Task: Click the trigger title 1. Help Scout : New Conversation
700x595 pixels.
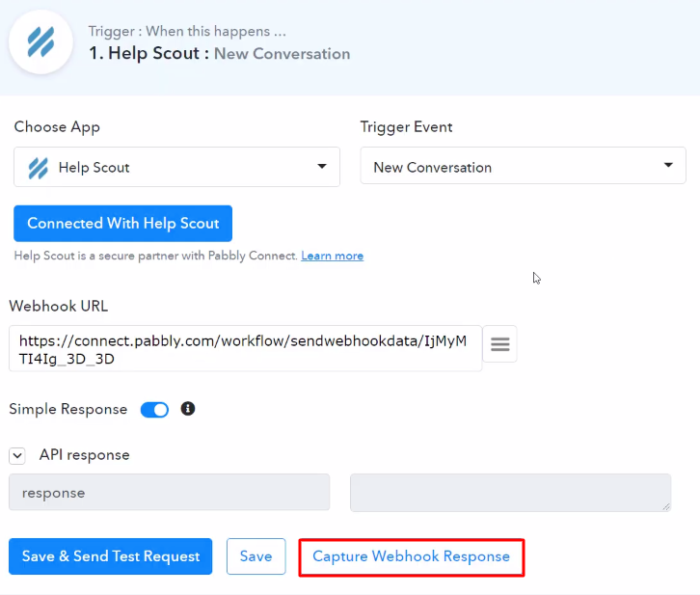Action: click(x=219, y=54)
